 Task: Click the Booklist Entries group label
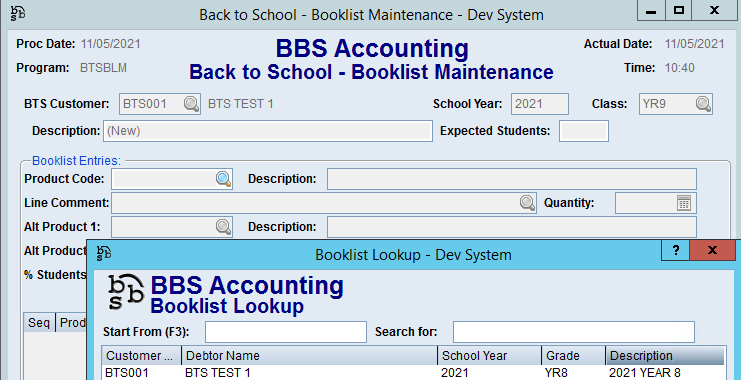click(x=77, y=161)
